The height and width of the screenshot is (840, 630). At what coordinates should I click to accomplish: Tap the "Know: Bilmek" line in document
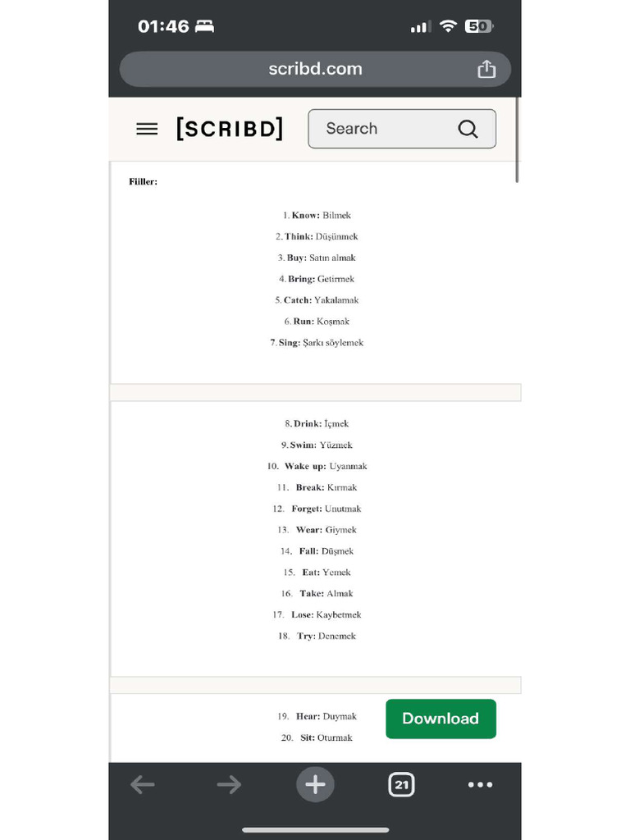pos(317,215)
